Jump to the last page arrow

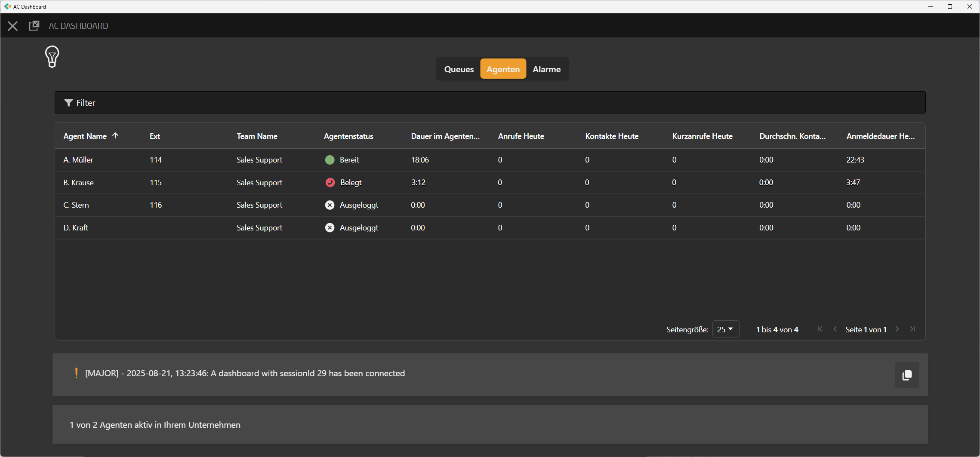(912, 329)
